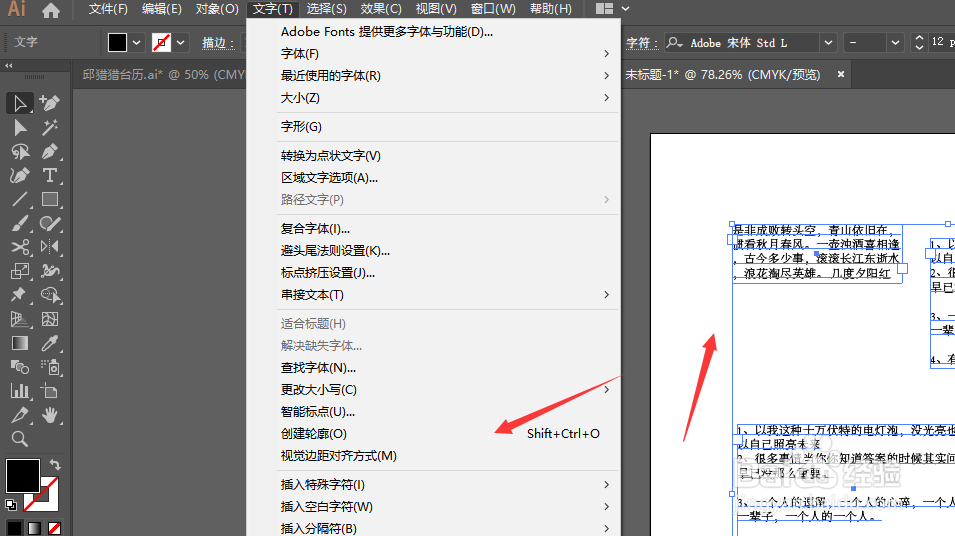Click the 描边 stroke panel link
This screenshot has width=955, height=536.
(218, 43)
